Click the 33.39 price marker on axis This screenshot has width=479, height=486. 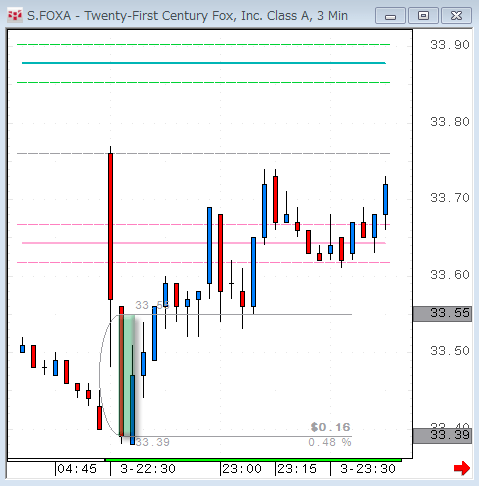(x=442, y=436)
